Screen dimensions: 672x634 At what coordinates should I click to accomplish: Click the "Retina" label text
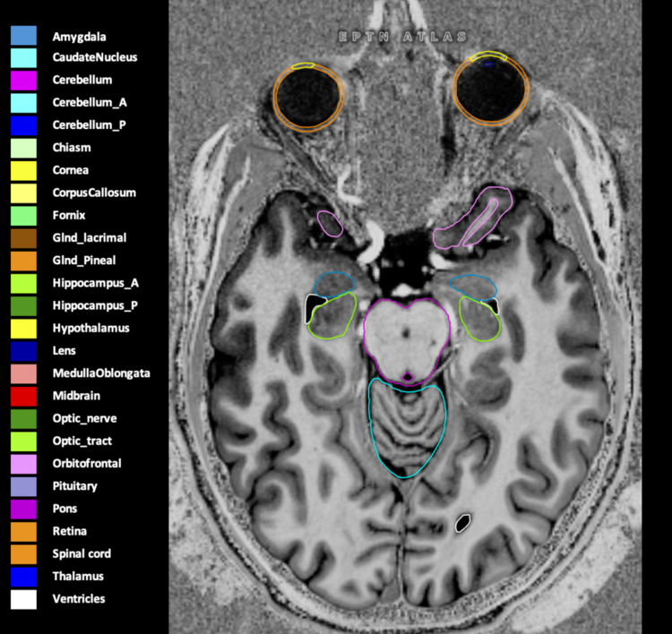(x=69, y=531)
